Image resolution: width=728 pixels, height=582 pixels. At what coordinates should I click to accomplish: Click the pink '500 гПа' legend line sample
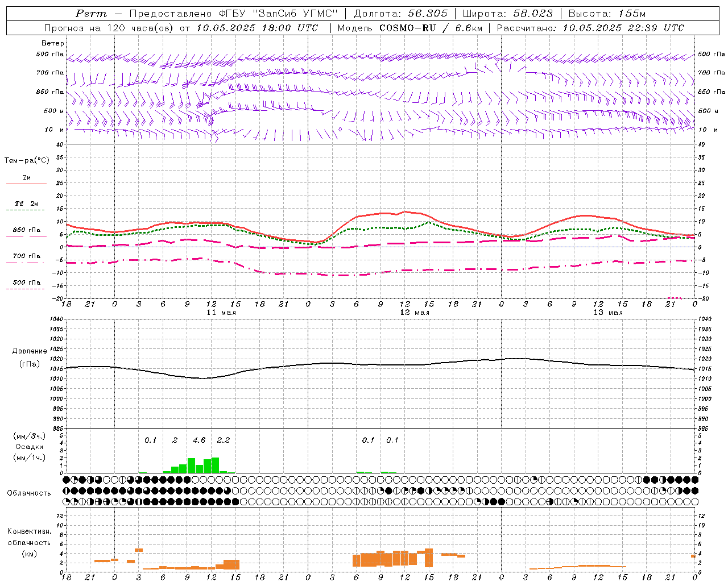[25, 289]
